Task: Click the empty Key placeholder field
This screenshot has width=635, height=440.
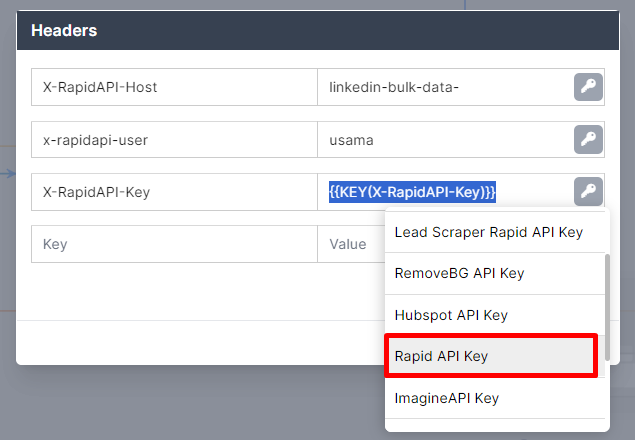Action: tap(174, 244)
